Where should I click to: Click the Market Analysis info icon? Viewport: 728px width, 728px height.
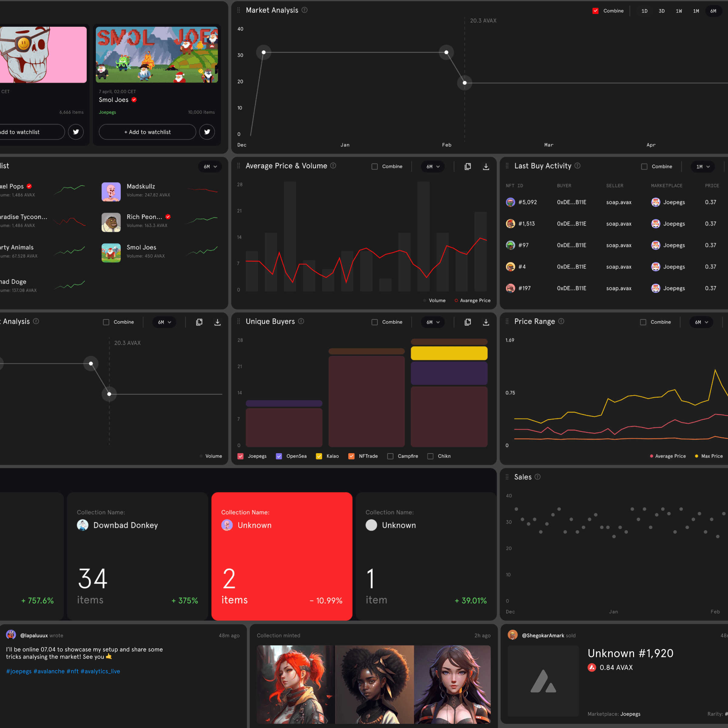305,10
